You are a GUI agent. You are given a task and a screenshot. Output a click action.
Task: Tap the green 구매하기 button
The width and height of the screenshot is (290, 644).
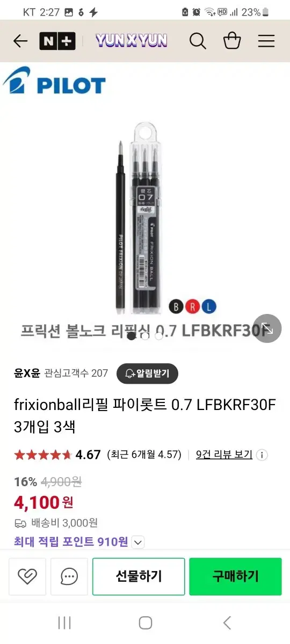click(x=235, y=576)
